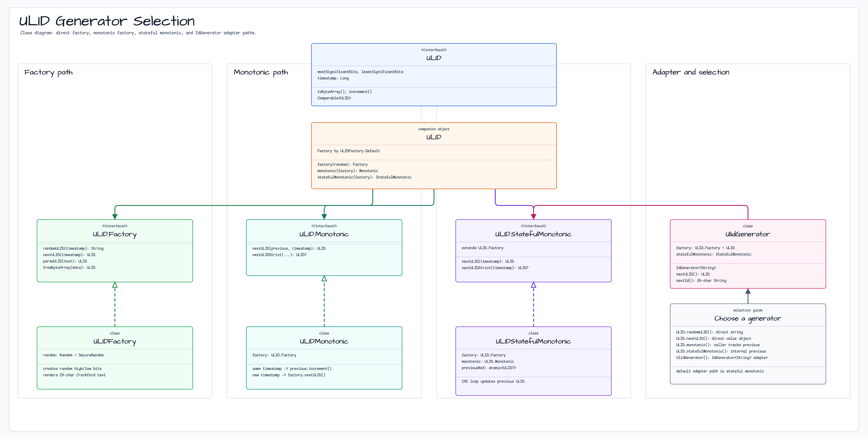Select the ULIDFactory class title

(x=115, y=342)
